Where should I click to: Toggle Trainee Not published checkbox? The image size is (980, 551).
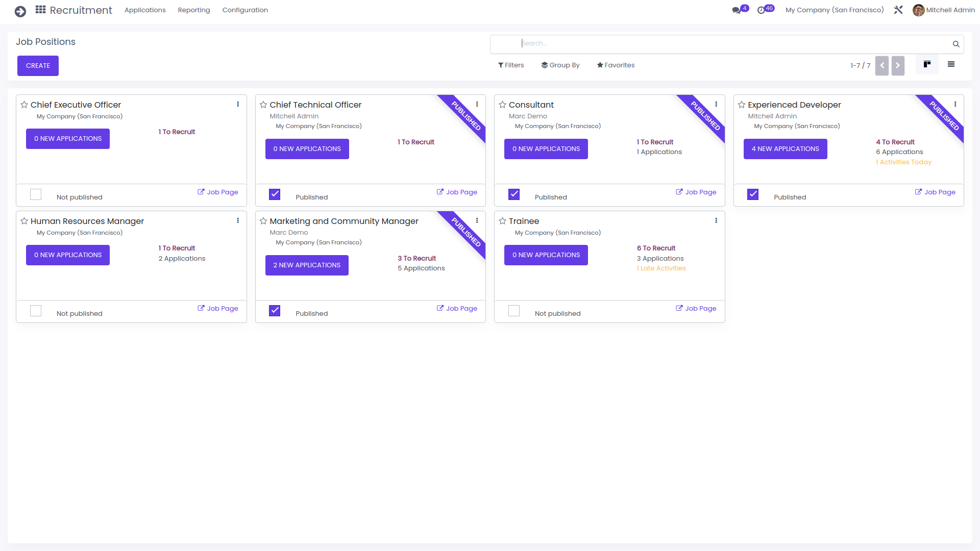coord(514,311)
